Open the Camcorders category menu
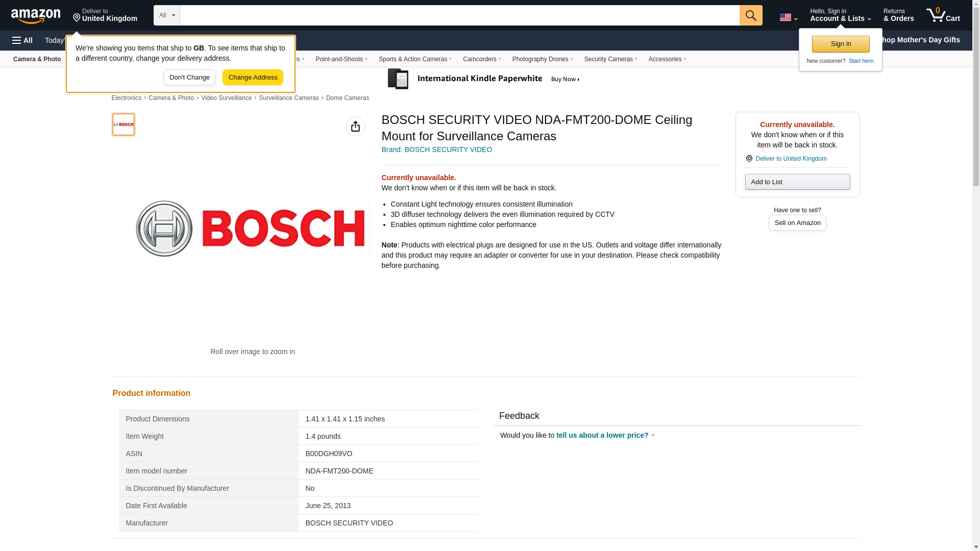980x551 pixels. pos(481,59)
